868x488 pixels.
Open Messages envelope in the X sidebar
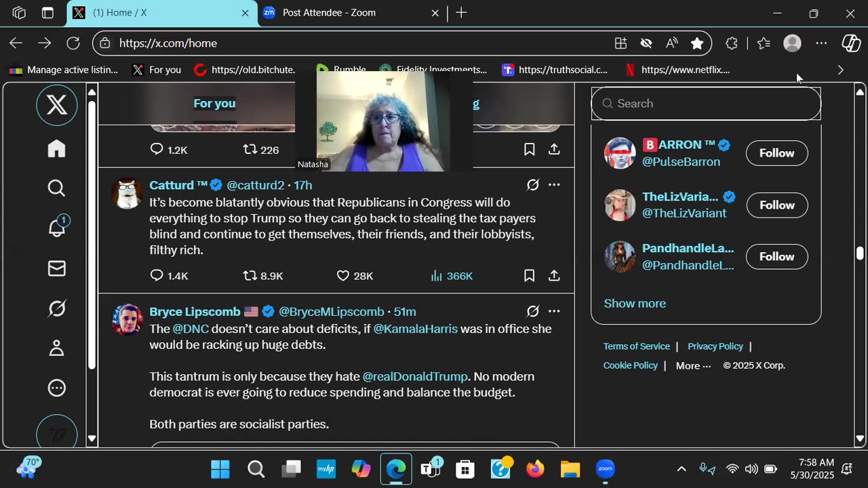click(57, 269)
